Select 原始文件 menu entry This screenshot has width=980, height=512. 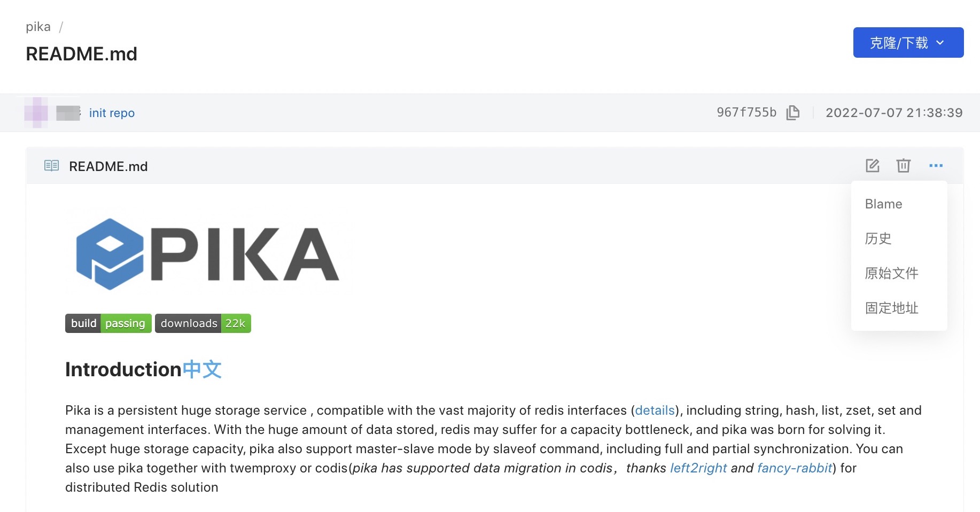[x=891, y=273]
